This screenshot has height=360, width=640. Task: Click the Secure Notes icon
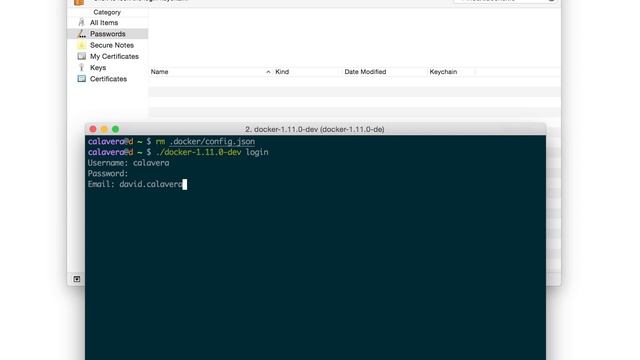pos(81,45)
